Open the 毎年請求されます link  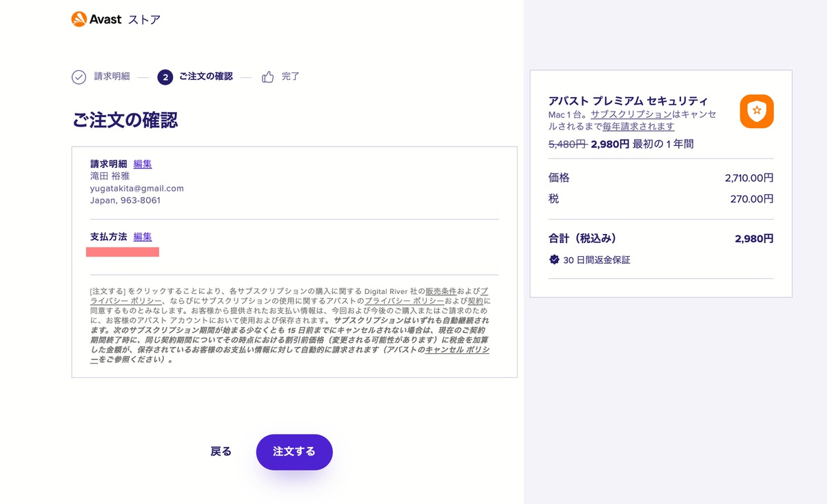(638, 127)
